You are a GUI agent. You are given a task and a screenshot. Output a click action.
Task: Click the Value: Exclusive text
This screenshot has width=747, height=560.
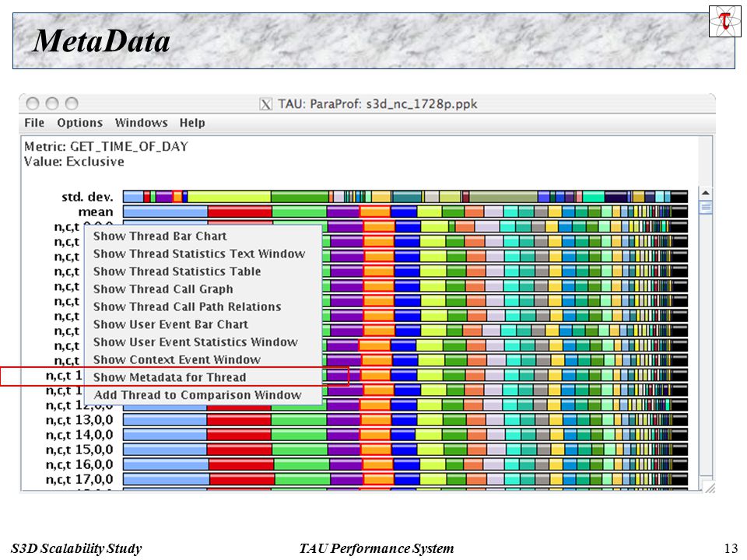tap(74, 162)
